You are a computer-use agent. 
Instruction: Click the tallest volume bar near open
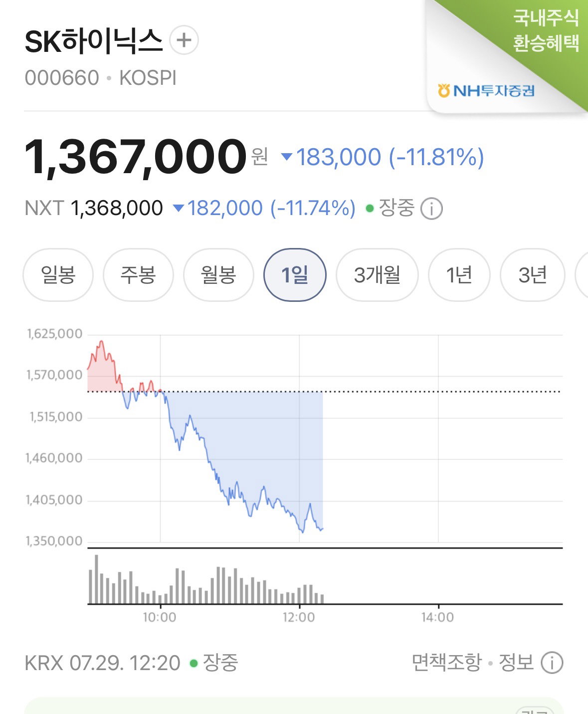[96, 579]
